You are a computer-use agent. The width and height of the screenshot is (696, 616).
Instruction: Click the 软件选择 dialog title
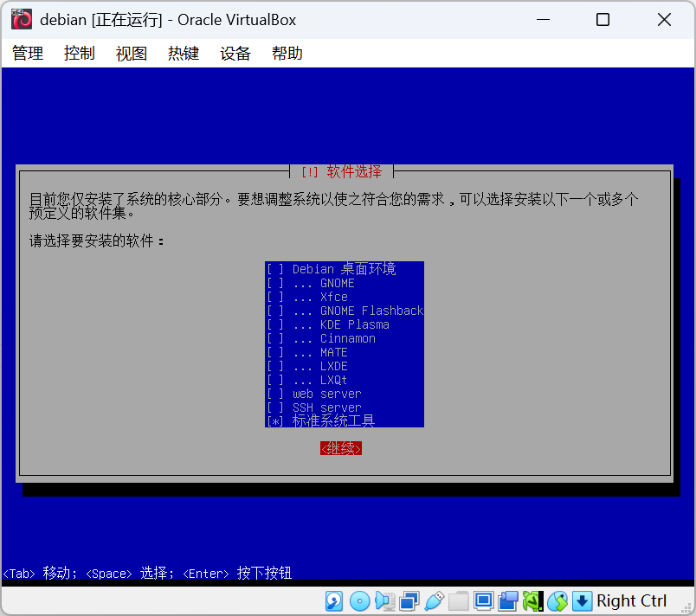[354, 171]
